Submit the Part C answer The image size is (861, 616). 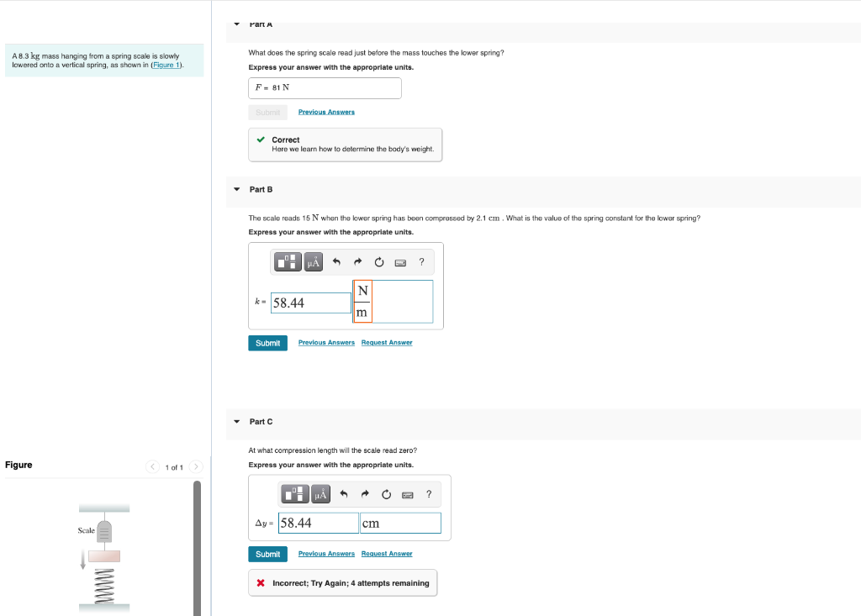click(x=268, y=555)
